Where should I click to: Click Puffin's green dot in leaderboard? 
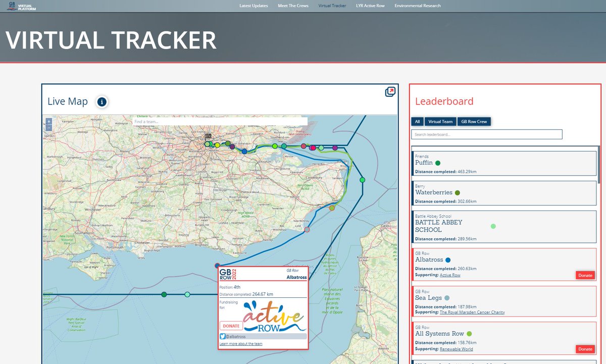click(438, 163)
